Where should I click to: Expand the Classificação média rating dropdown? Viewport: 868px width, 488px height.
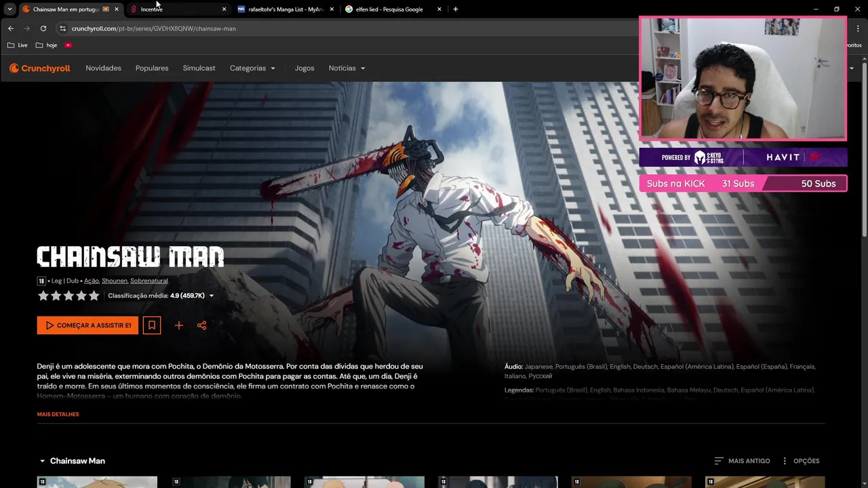pos(161,296)
